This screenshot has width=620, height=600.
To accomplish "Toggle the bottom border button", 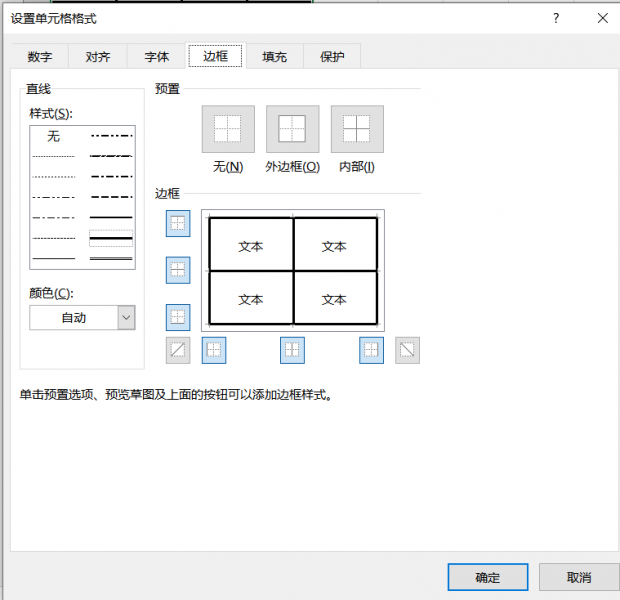I will [178, 317].
